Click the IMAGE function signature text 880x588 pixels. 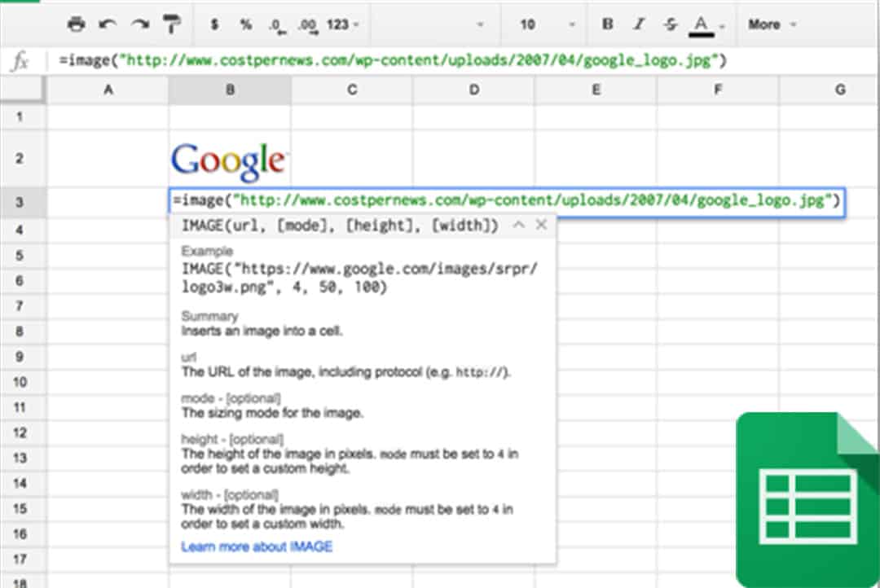click(x=340, y=226)
